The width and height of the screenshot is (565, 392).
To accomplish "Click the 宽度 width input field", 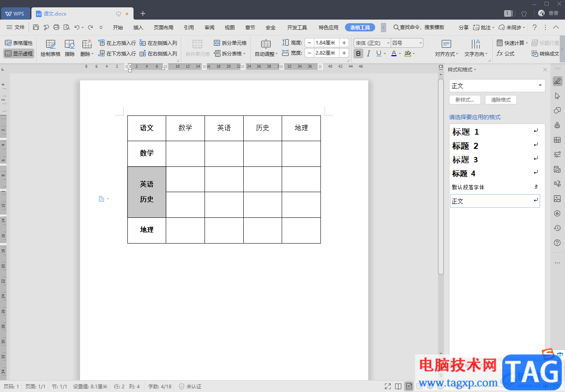I will tap(327, 53).
